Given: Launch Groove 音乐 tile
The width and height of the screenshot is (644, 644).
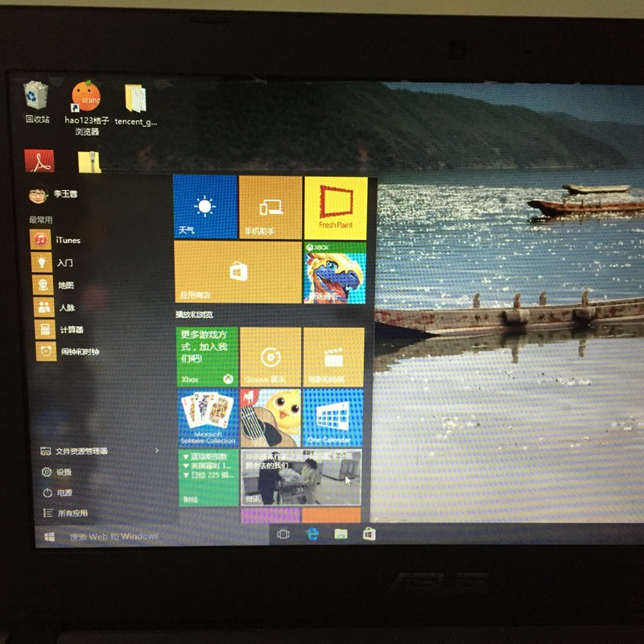Looking at the screenshot, I should point(270,357).
